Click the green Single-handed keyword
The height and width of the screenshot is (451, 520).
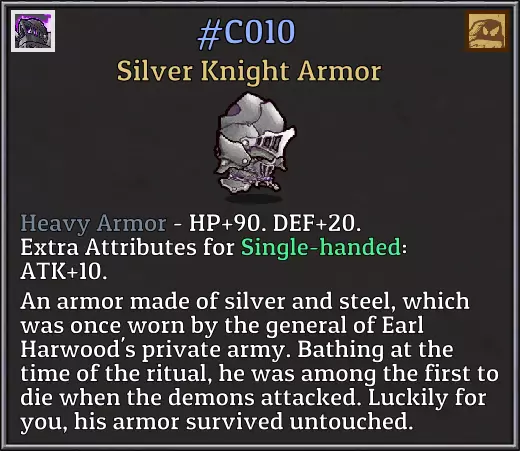point(321,248)
